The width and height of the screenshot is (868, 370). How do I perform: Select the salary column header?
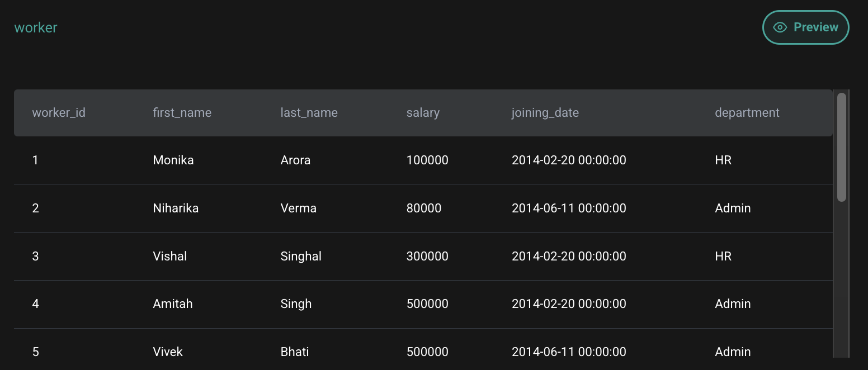tap(423, 113)
